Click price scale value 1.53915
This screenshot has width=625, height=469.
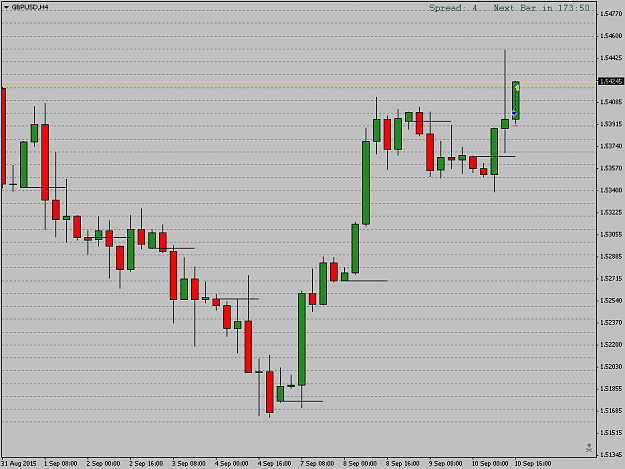611,124
